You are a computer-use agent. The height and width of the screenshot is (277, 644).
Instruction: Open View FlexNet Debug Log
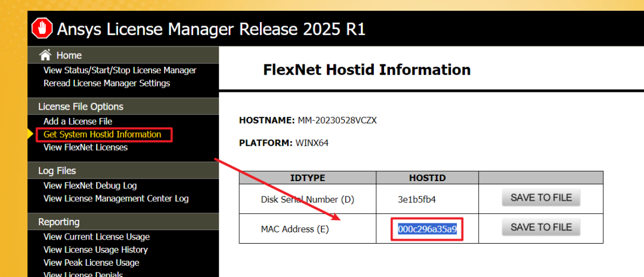point(90,185)
